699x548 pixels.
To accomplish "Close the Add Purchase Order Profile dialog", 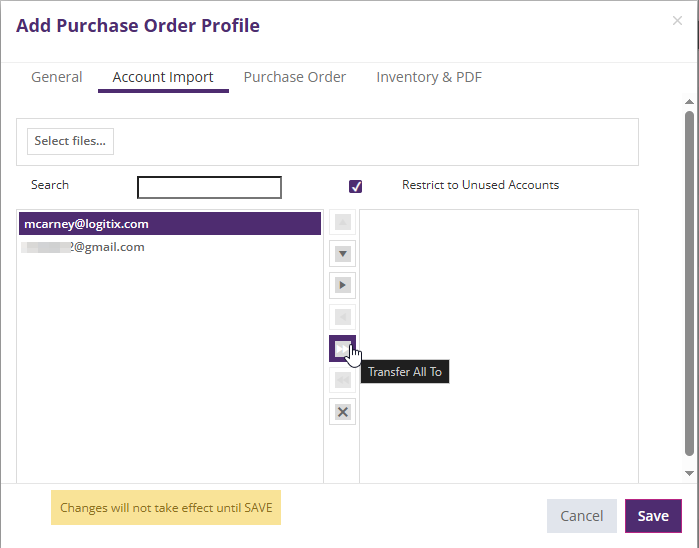I will coord(677,21).
